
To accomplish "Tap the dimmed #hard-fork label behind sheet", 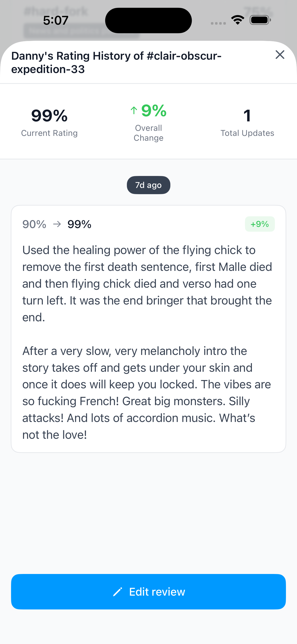I will 55,11.
